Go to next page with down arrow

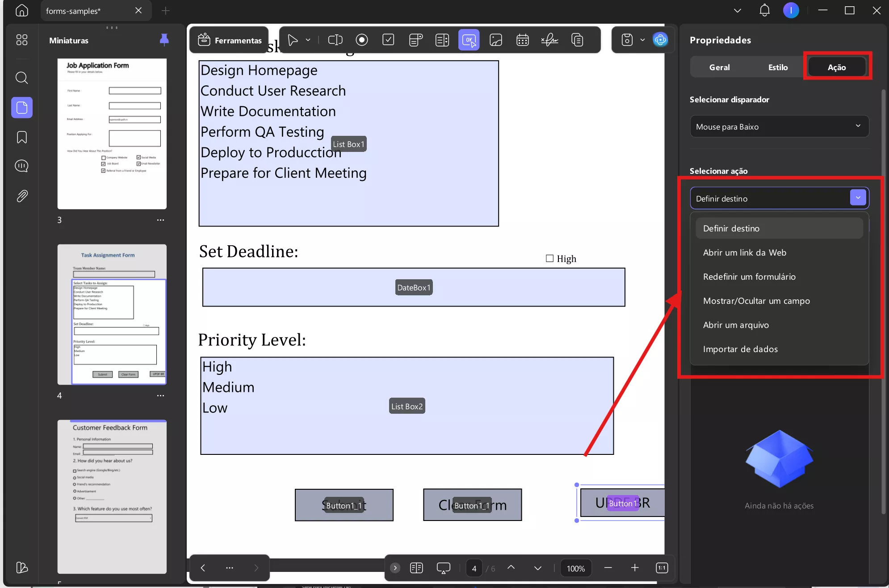pos(537,568)
